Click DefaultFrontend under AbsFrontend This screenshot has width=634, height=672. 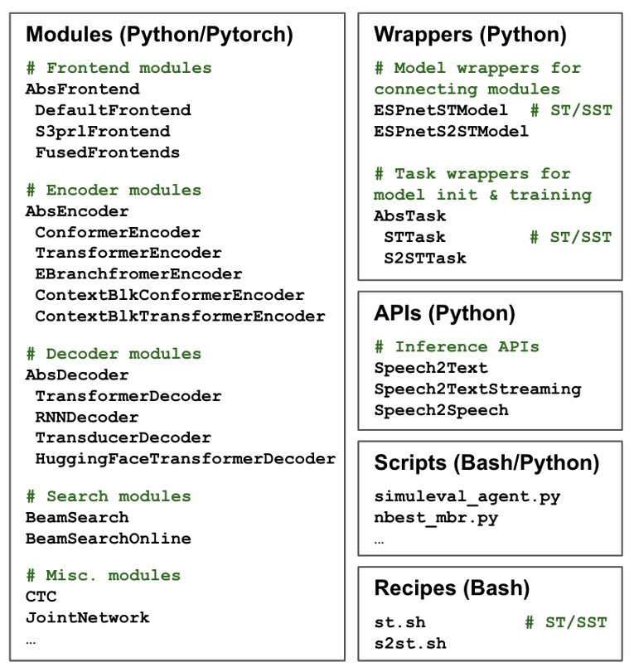pyautogui.click(x=113, y=110)
